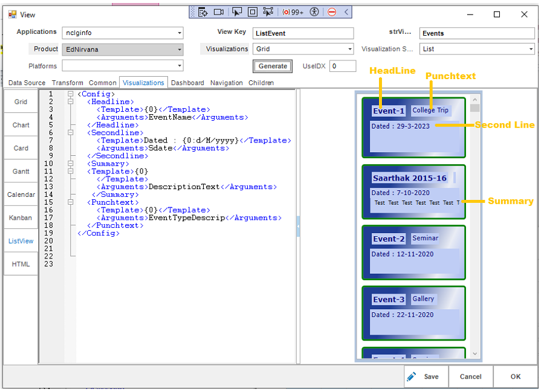Viewport: 544px width, 392px height.
Task: Click the Save button
Action: [426, 376]
